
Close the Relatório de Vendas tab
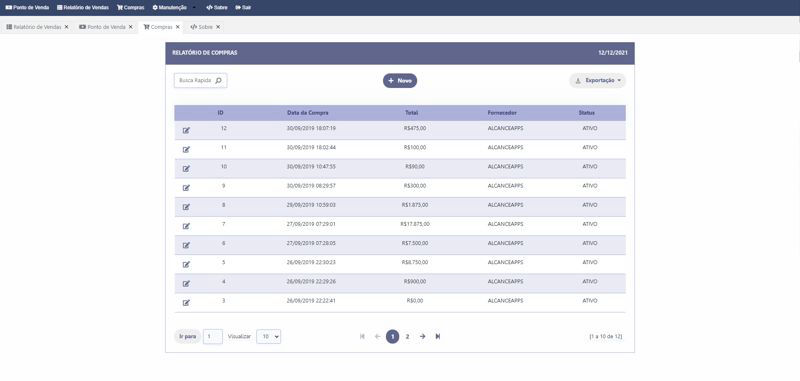click(x=66, y=27)
